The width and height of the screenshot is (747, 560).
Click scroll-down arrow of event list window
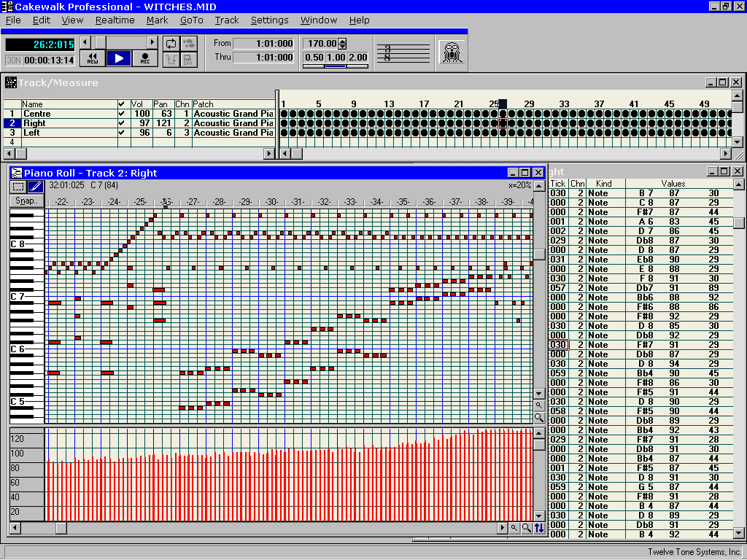pos(738,533)
